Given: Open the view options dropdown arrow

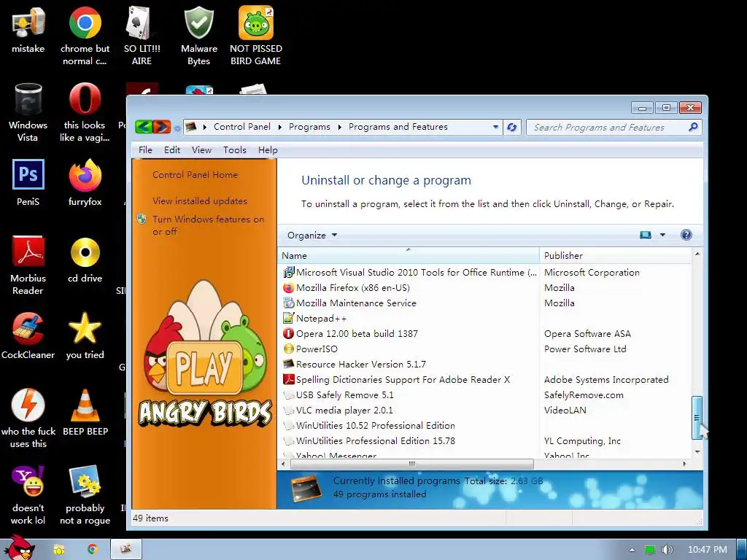Looking at the screenshot, I should pos(662,235).
